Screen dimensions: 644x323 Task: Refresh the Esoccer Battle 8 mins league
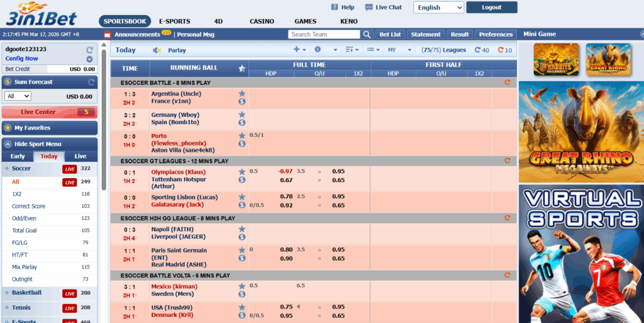(507, 82)
